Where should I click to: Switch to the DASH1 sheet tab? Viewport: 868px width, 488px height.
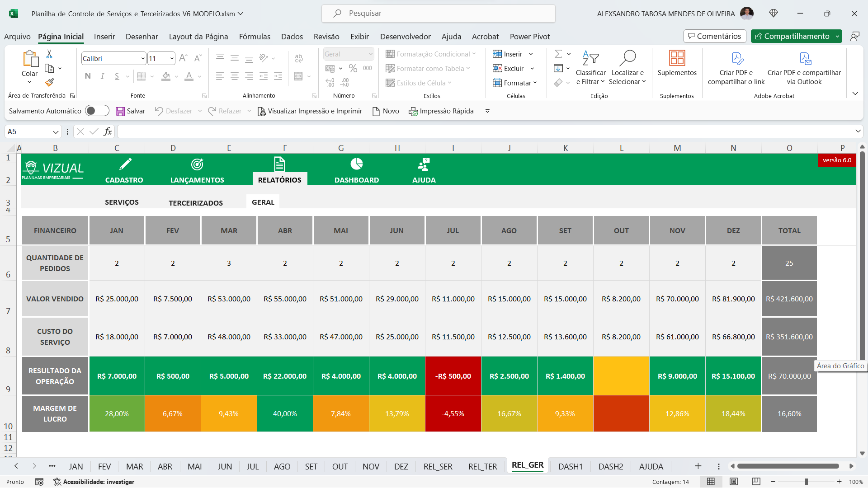click(x=570, y=466)
